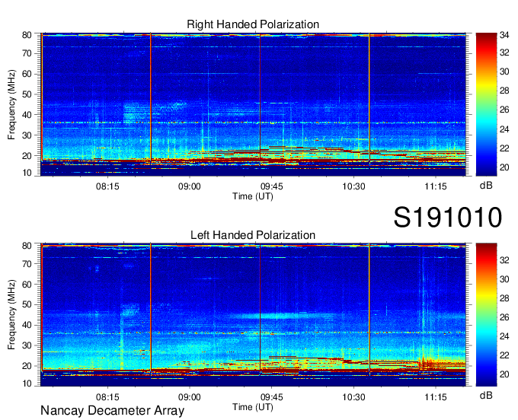Viewport: 518px width, 420px height.
Task: Click the 34 dB value on Right Handed colorbar
Action: pos(504,35)
